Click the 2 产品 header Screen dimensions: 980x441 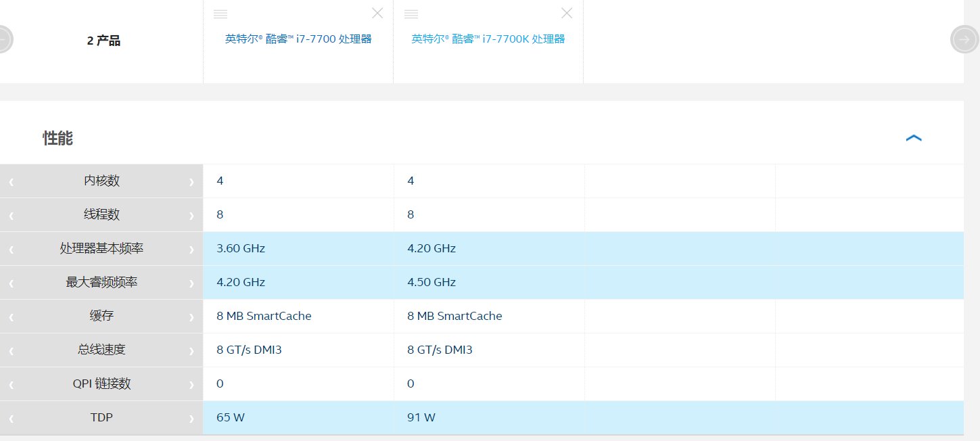103,41
